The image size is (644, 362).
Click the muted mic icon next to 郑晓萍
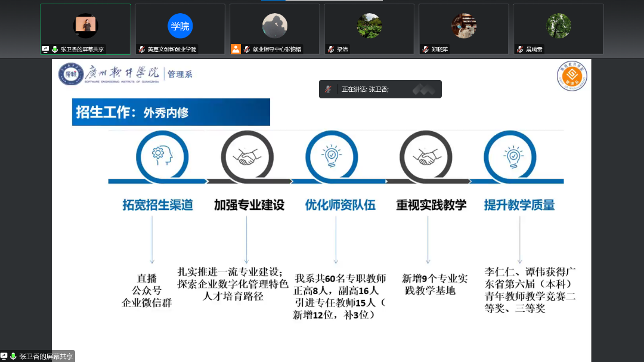pyautogui.click(x=425, y=49)
